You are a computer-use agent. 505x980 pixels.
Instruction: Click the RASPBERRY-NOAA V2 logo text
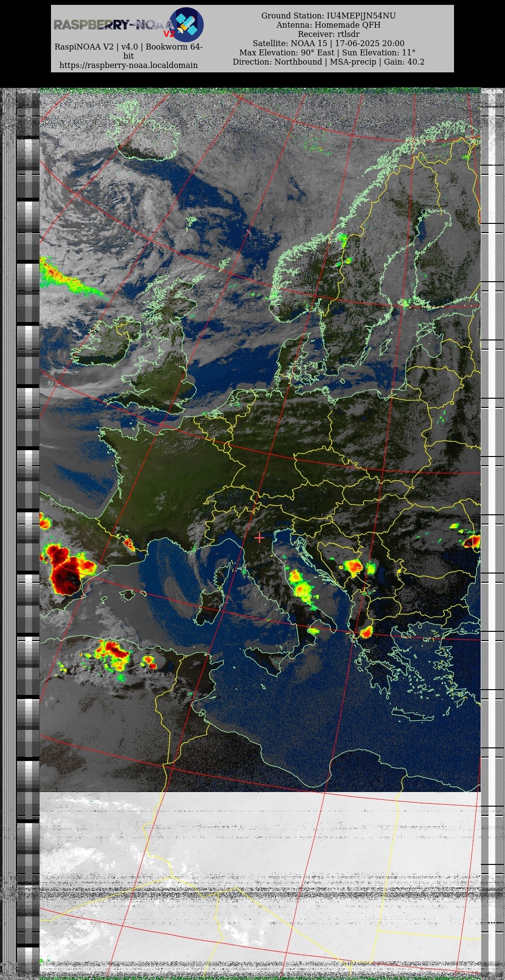(114, 26)
